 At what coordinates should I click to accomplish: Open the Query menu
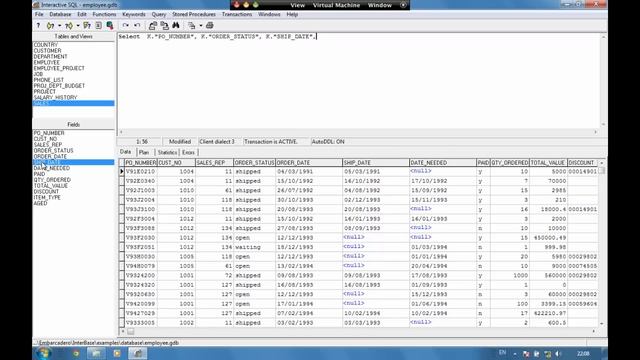pyautogui.click(x=159, y=14)
